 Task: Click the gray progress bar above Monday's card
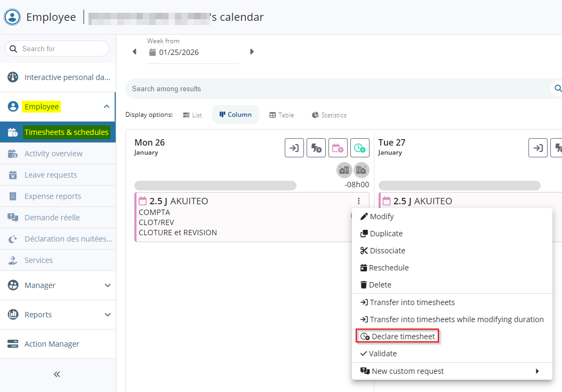pyautogui.click(x=215, y=186)
